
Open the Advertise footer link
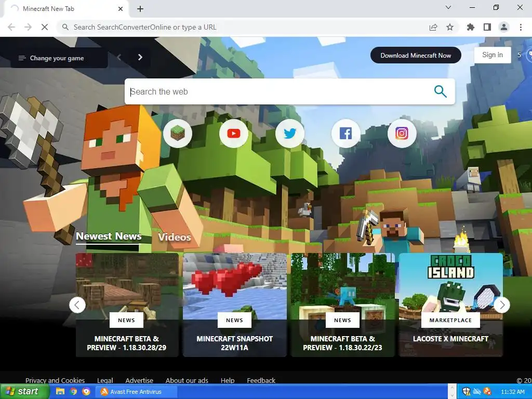(x=139, y=380)
